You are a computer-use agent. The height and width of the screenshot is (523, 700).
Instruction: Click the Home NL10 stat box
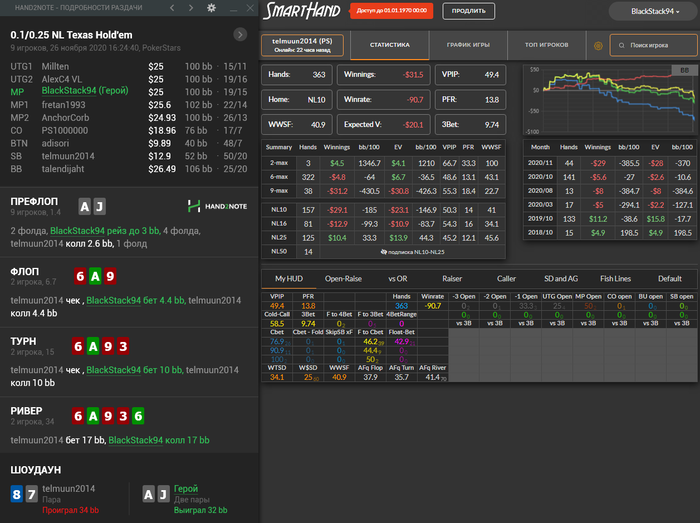(x=297, y=100)
